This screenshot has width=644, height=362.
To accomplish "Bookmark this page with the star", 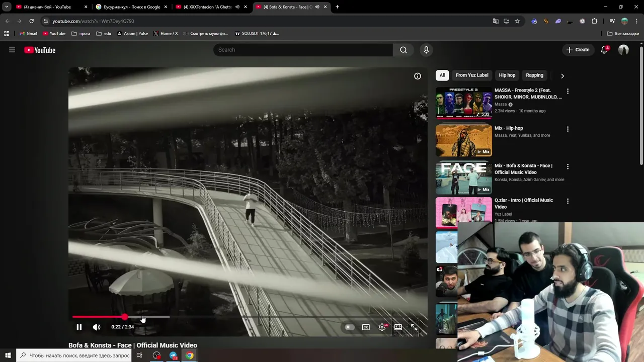I will click(517, 21).
